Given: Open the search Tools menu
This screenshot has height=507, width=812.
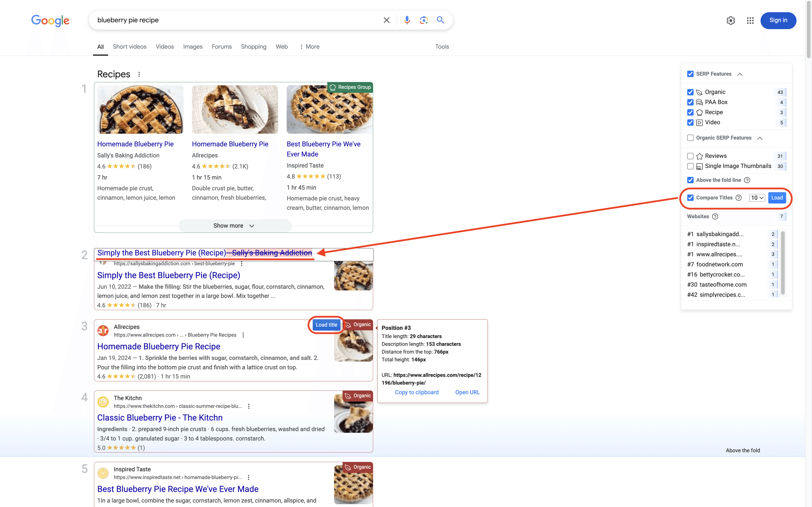Looking at the screenshot, I should coord(442,47).
